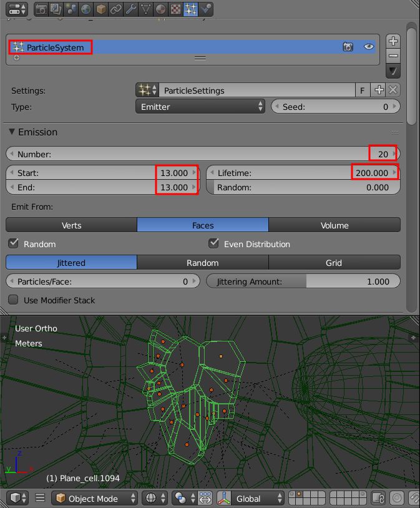Select Volume emit-from option
The height and width of the screenshot is (508, 420).
[335, 225]
